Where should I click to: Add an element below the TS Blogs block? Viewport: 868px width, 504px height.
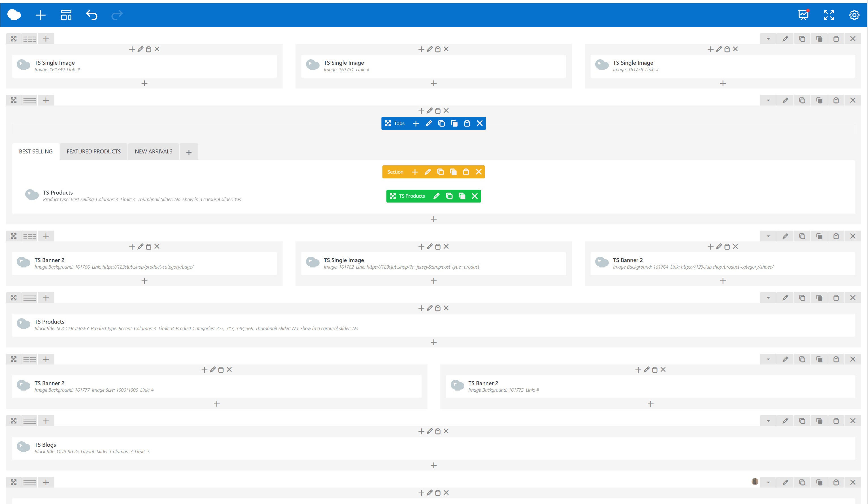tap(434, 465)
